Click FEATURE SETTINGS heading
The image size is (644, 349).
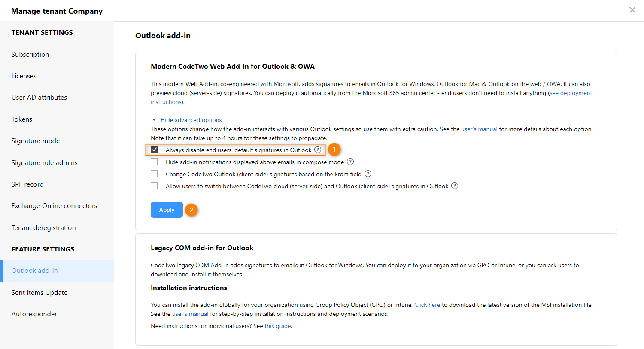point(43,249)
